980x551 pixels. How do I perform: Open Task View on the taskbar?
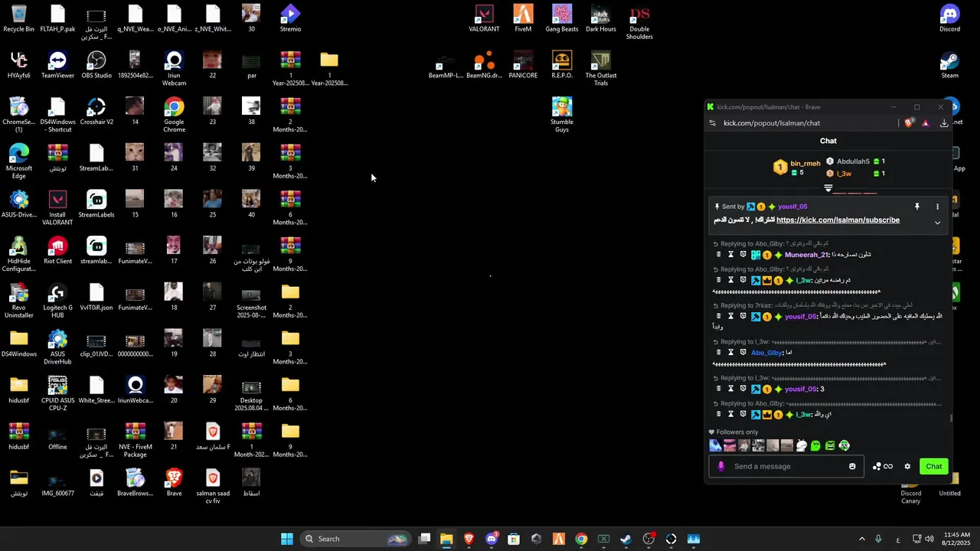(x=424, y=539)
